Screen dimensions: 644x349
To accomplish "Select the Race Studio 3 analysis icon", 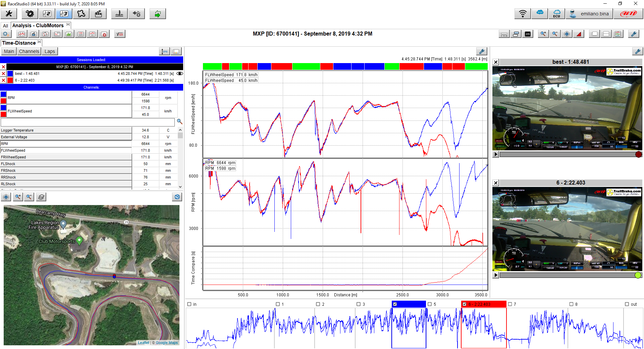I will pyautogui.click(x=64, y=14).
